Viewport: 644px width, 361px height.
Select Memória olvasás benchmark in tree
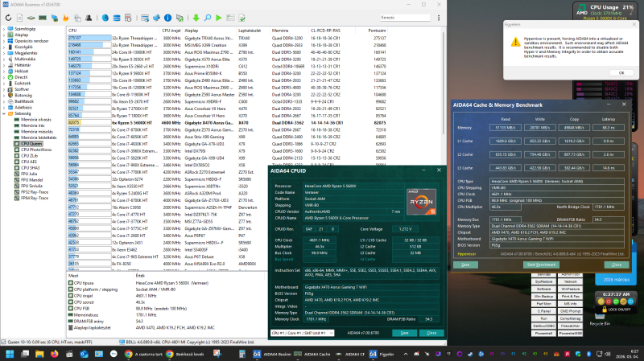pyautogui.click(x=35, y=119)
